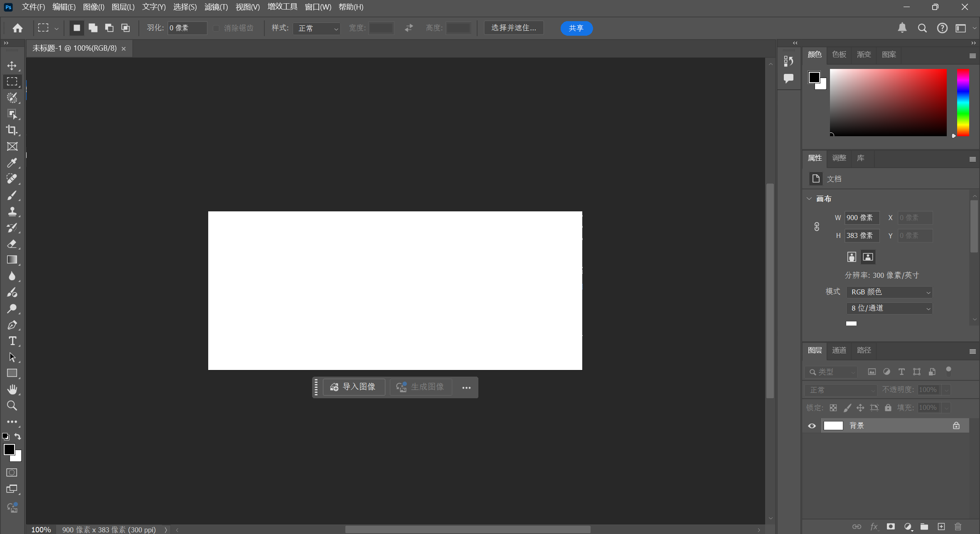
Task: Open the RGB 颜色 mode dropdown
Action: pos(889,292)
